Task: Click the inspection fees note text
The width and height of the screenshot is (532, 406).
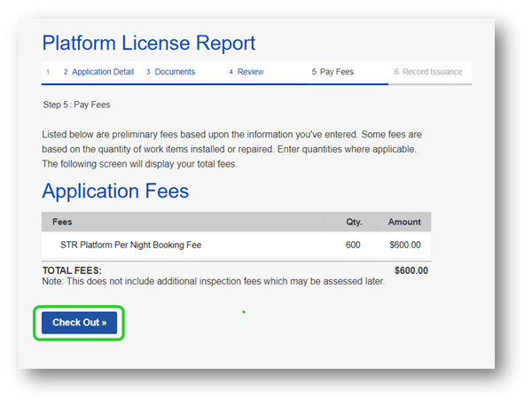Action: [214, 282]
